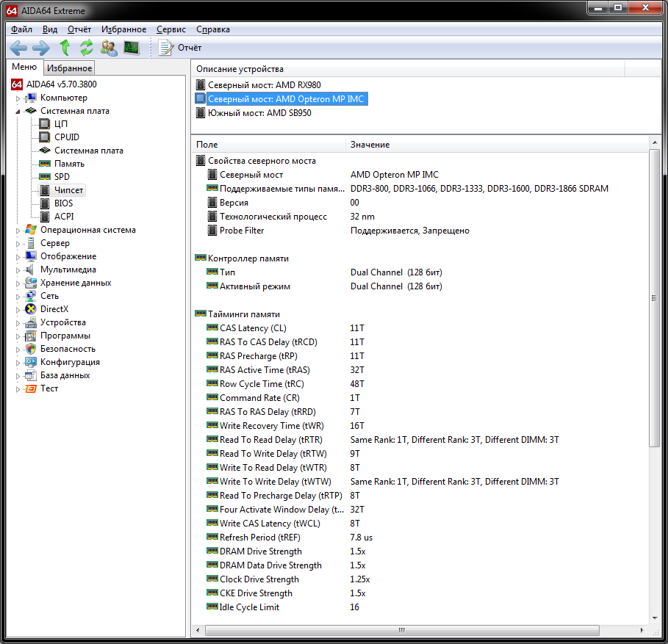
Task: Sort by the Поле column header
Action: pos(268,144)
